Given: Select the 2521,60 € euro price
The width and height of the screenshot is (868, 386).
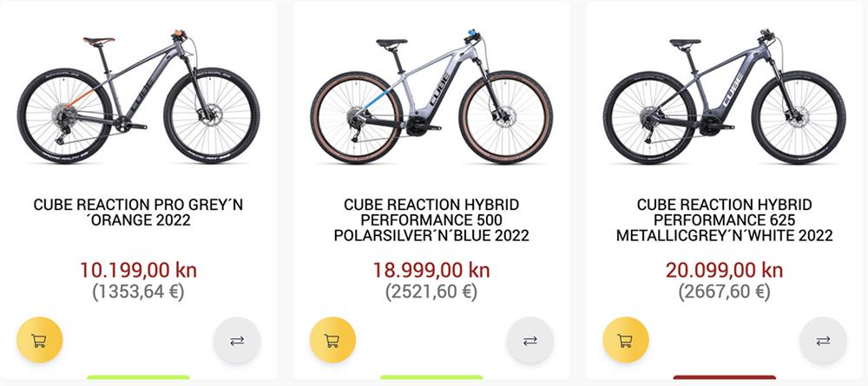Looking at the screenshot, I should (x=431, y=291).
